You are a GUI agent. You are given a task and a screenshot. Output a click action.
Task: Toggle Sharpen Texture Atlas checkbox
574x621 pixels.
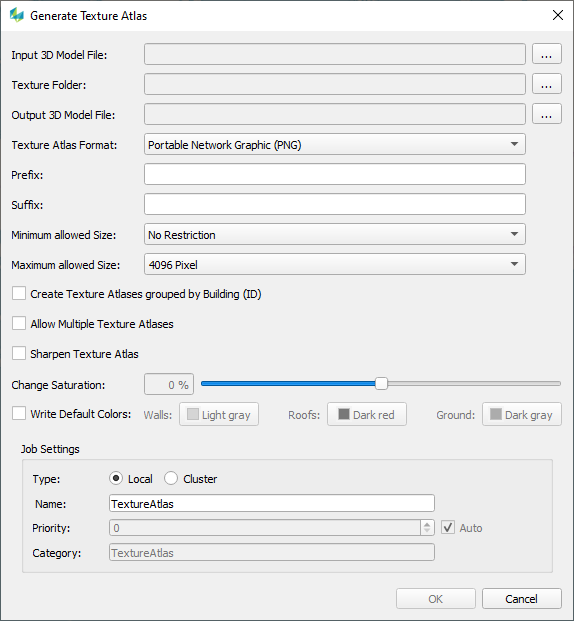19,353
